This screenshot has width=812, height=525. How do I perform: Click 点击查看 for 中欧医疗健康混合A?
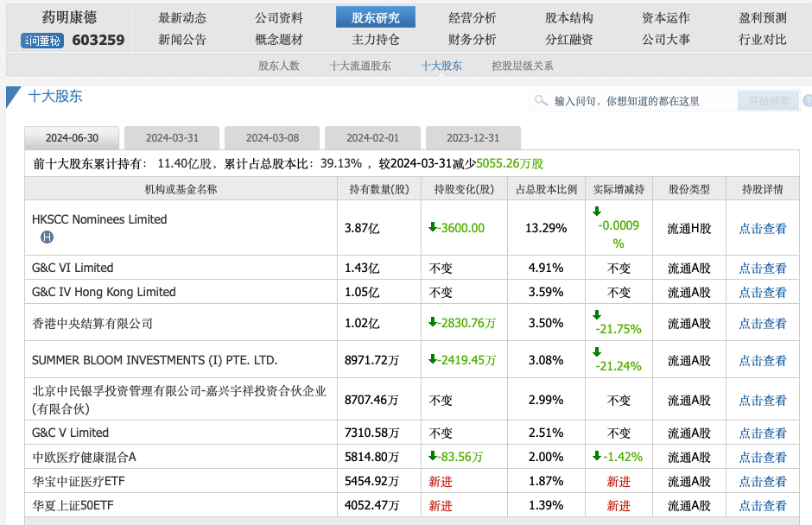tap(763, 457)
